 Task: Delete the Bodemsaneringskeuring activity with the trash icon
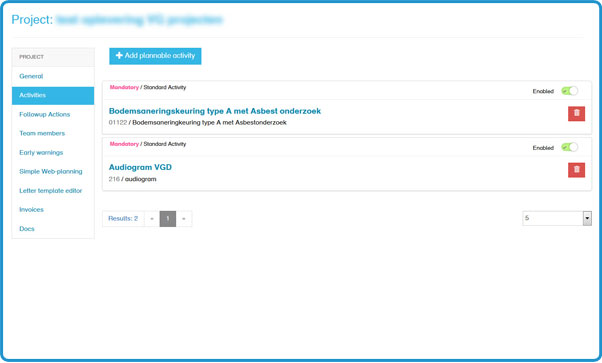click(576, 114)
